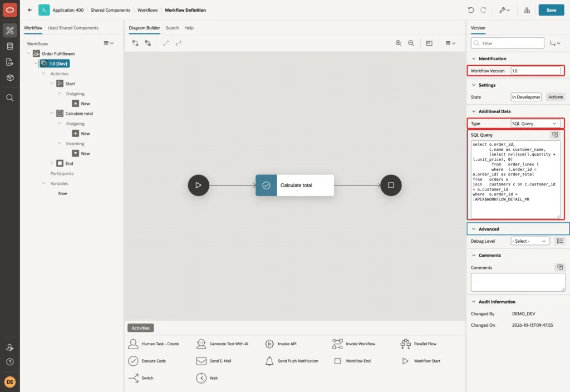
Task: Pick the Parallel Flow activity
Action: tap(418, 344)
